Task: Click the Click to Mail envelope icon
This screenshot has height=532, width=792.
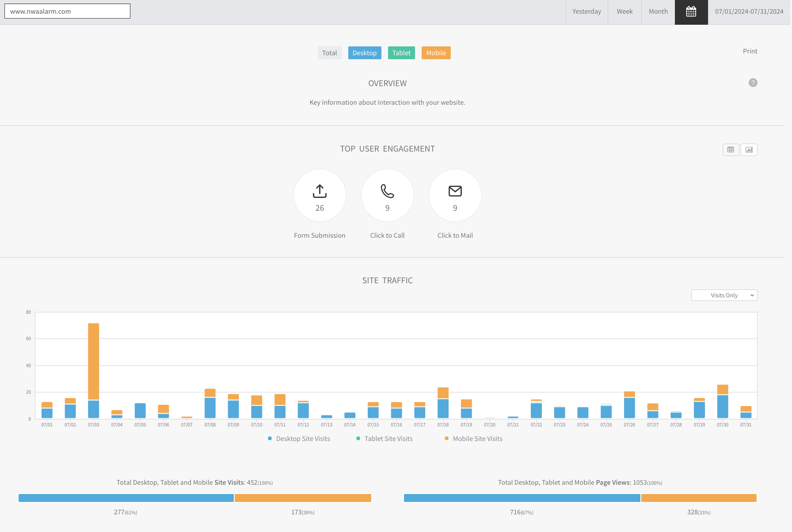Action: pyautogui.click(x=455, y=191)
